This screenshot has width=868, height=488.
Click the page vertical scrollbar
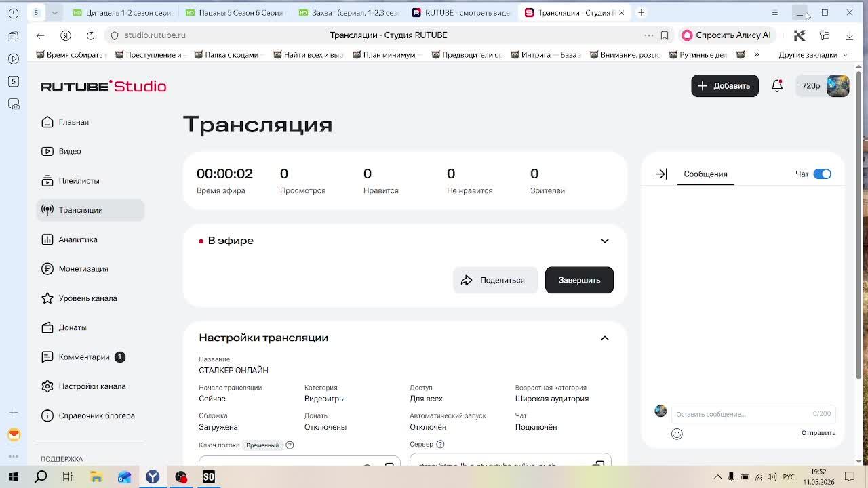click(x=859, y=224)
